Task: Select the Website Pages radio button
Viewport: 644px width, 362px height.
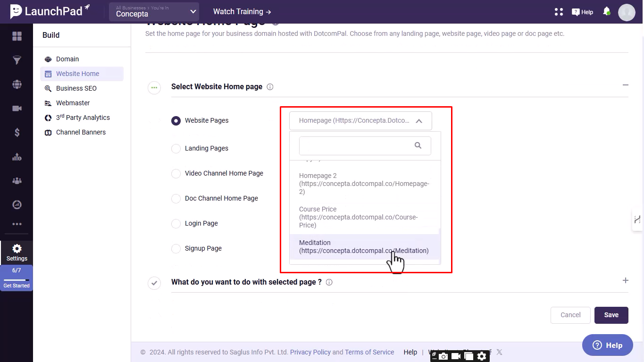Action: 176,121
